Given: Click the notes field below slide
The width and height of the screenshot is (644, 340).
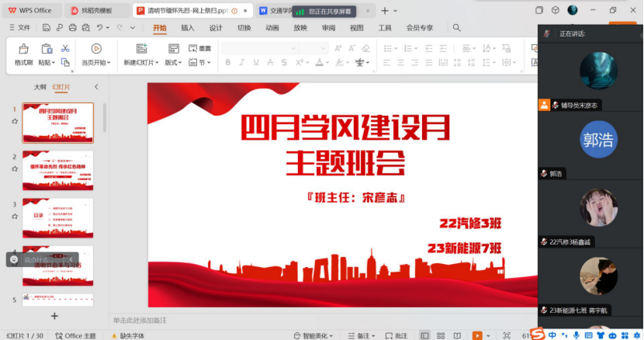Looking at the screenshot, I should (310, 320).
